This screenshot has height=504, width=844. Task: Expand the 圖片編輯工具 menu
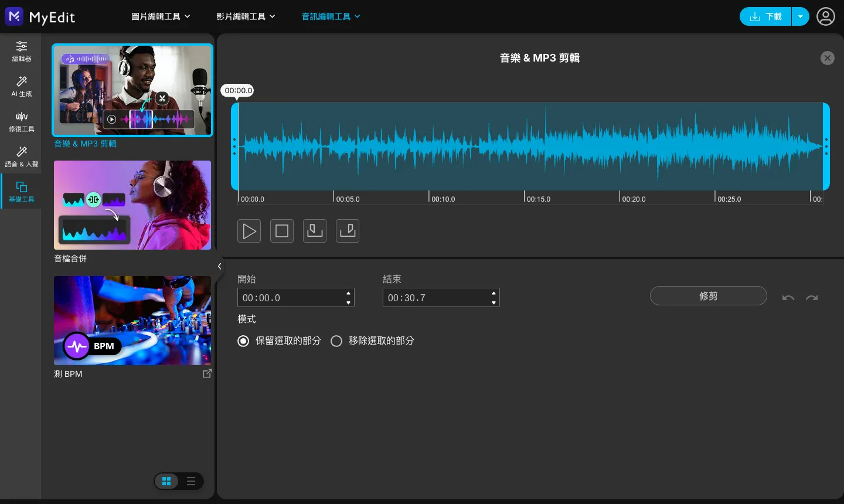click(161, 16)
